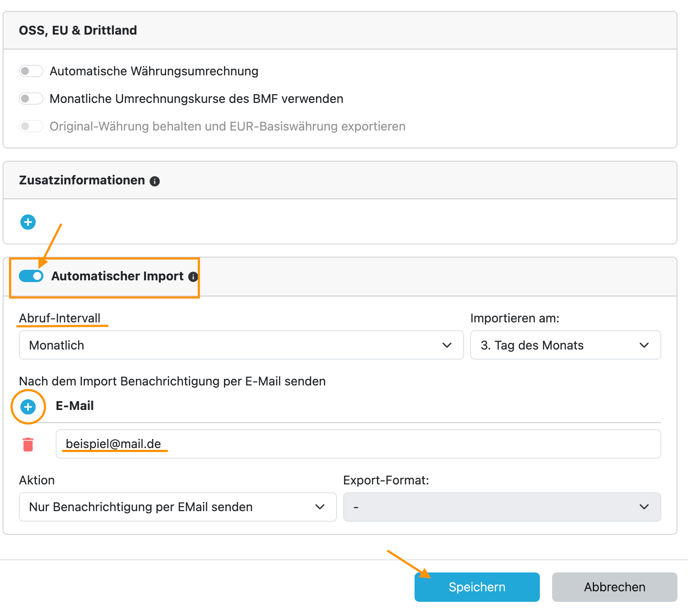Image resolution: width=688 pixels, height=611 pixels.
Task: Click the Abbrechen button
Action: tap(614, 587)
